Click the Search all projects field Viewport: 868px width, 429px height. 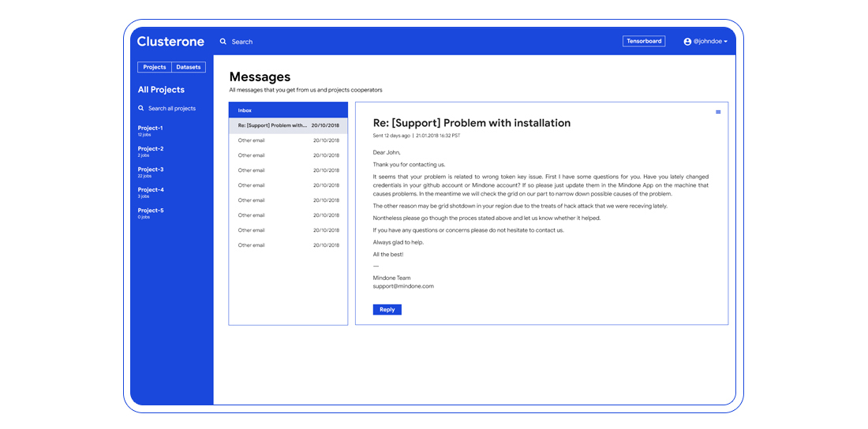pyautogui.click(x=171, y=109)
